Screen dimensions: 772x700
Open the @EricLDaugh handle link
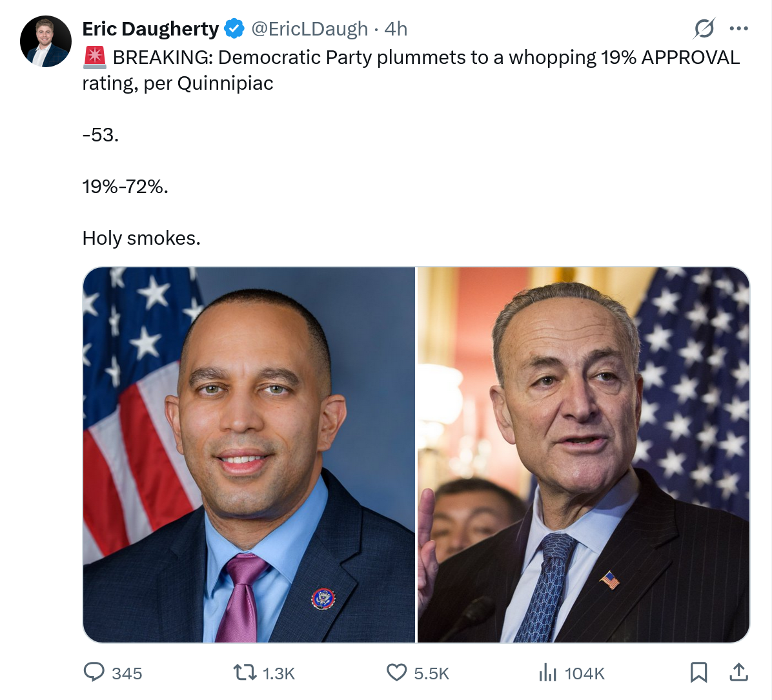309,29
